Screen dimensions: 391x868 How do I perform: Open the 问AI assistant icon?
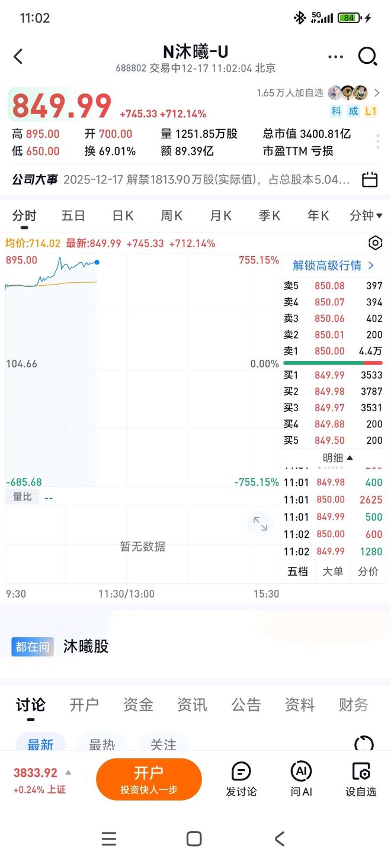(302, 772)
